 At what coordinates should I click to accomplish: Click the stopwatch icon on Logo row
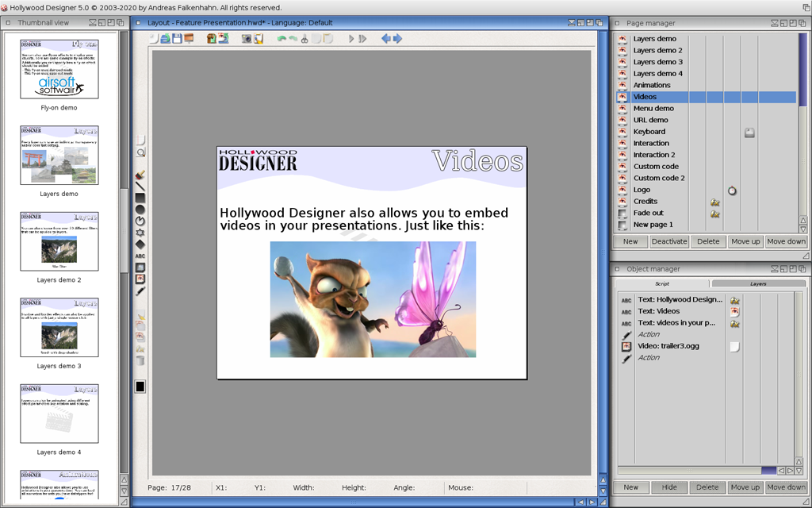click(732, 190)
